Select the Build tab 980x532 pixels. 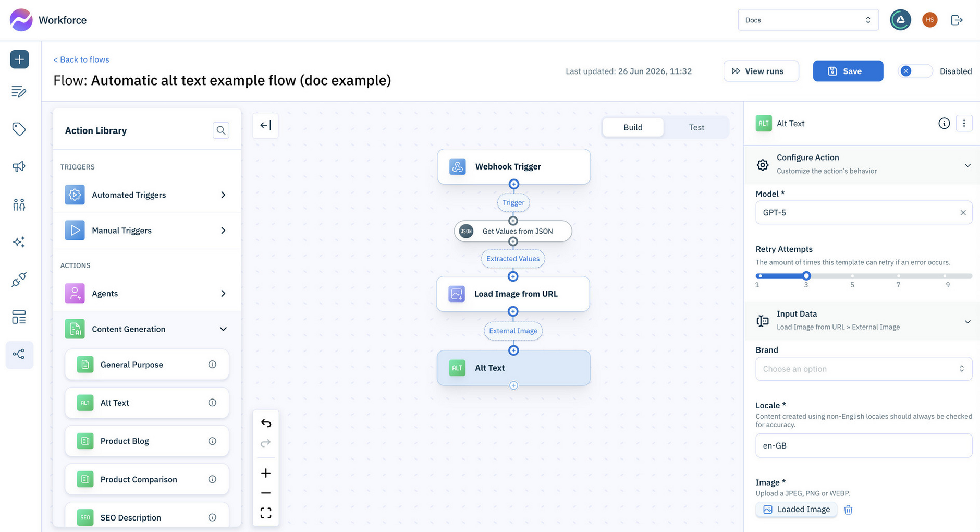[x=633, y=127]
